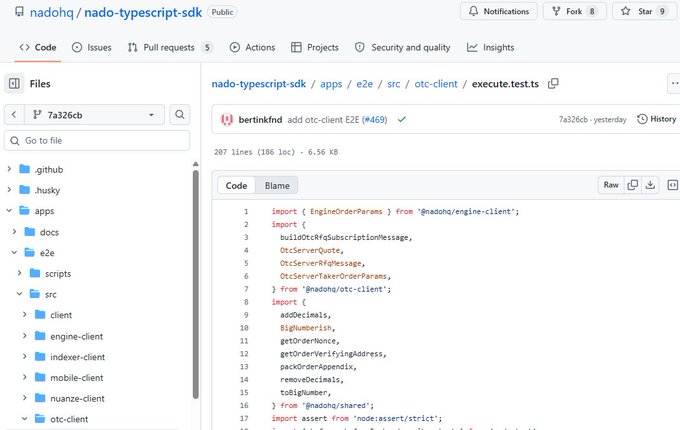This screenshot has height=430, width=680.
Task: Expand the .github folder chevron
Action: pyautogui.click(x=9, y=169)
